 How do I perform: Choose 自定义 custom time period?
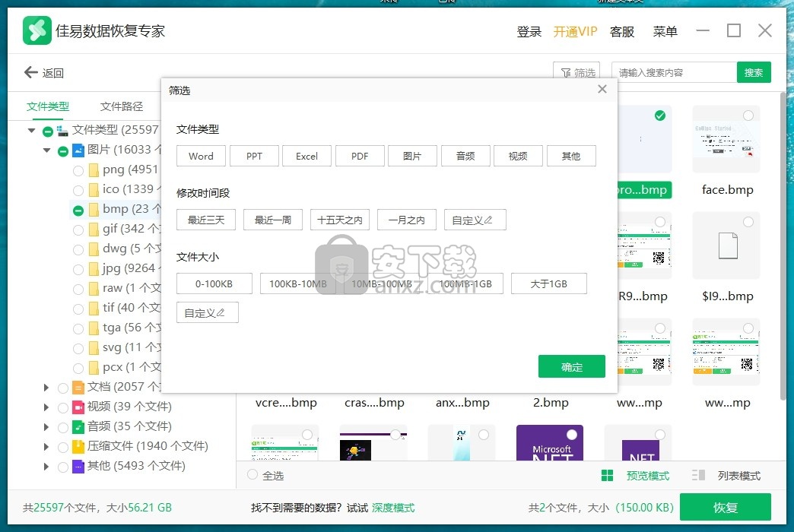click(x=475, y=220)
